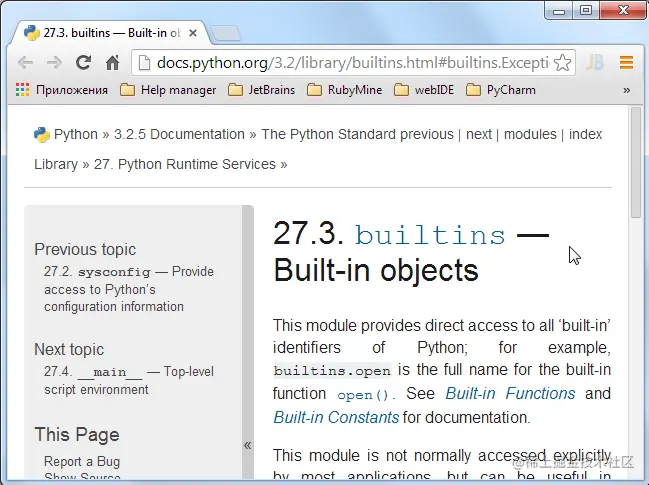
Task: Open the PyCharm bookmark folder
Action: pyautogui.click(x=501, y=90)
